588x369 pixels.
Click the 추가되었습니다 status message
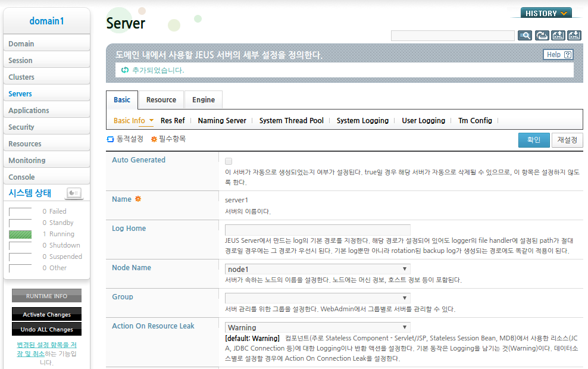tap(158, 70)
